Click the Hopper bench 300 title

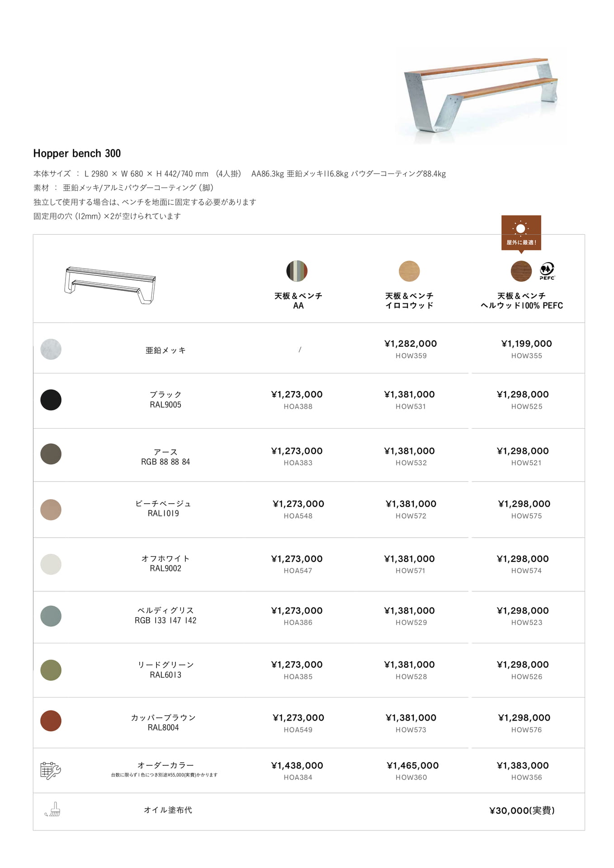pos(77,153)
